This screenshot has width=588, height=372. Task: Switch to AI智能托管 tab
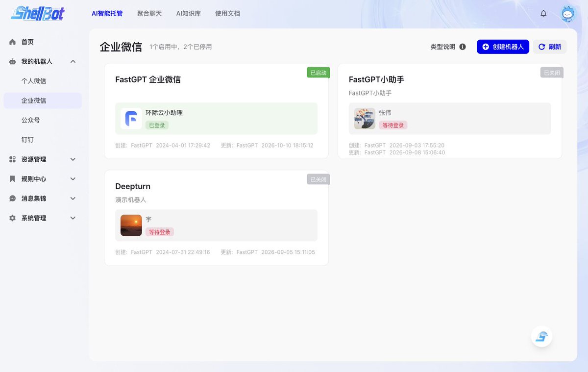tap(107, 14)
